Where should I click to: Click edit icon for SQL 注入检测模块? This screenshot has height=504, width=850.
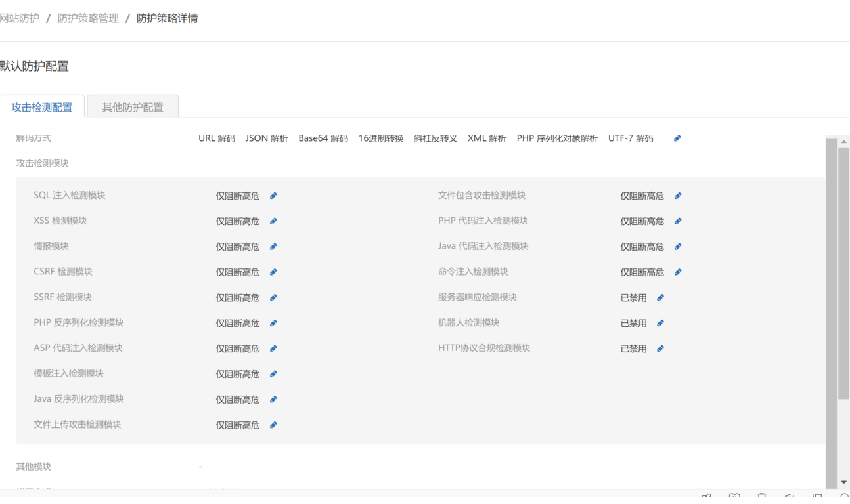pyautogui.click(x=273, y=196)
